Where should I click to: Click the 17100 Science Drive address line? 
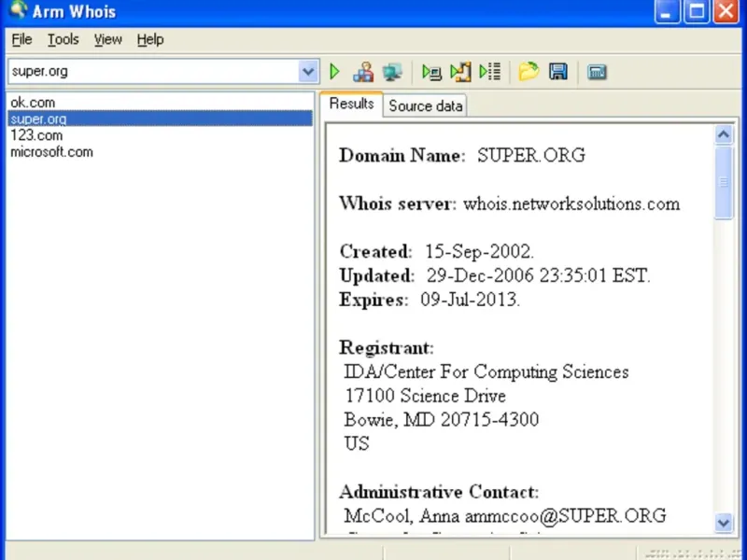(426, 396)
